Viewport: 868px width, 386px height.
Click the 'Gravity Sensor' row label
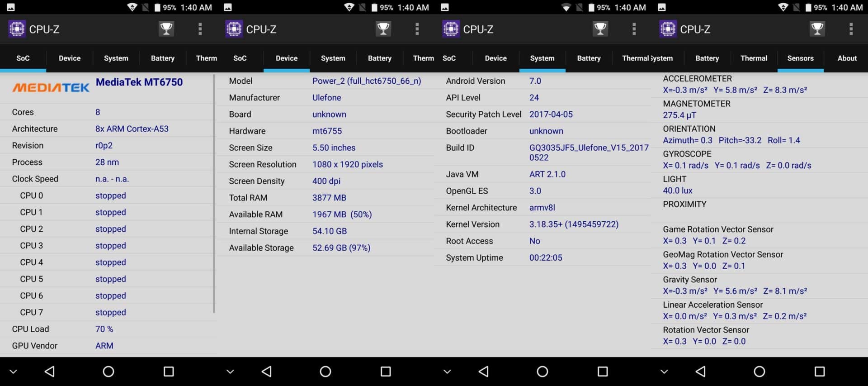coord(690,280)
